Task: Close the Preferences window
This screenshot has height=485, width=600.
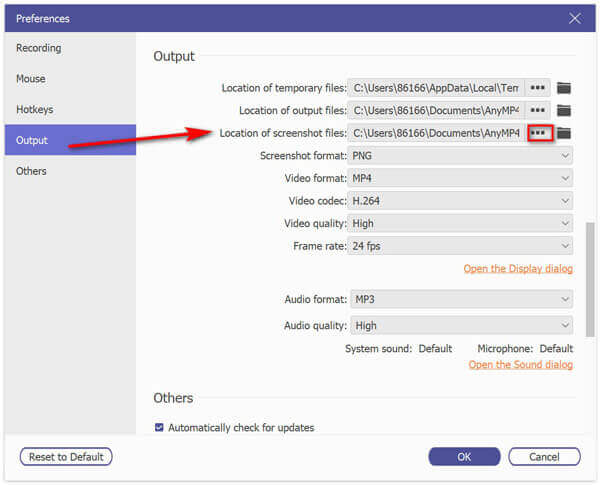Action: click(x=574, y=18)
